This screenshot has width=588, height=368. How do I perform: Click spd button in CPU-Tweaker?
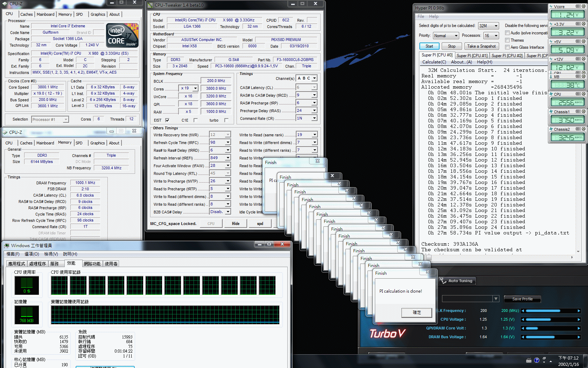coord(260,224)
